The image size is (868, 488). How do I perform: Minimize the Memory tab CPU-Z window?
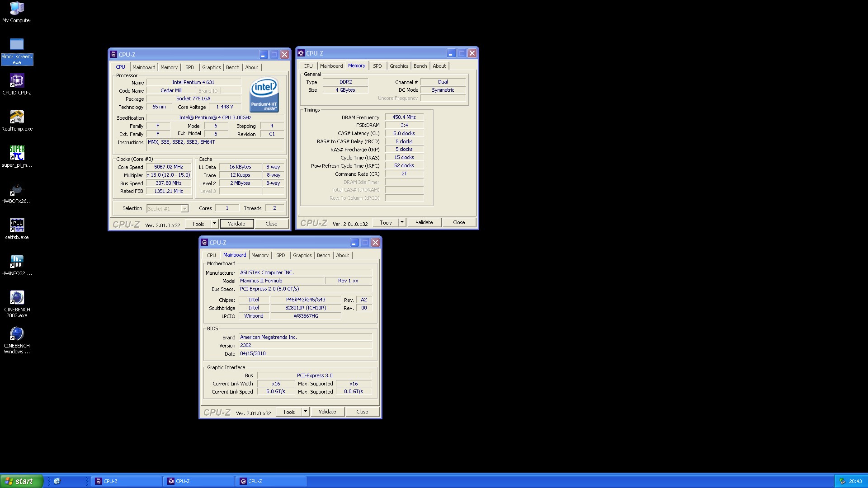click(451, 53)
